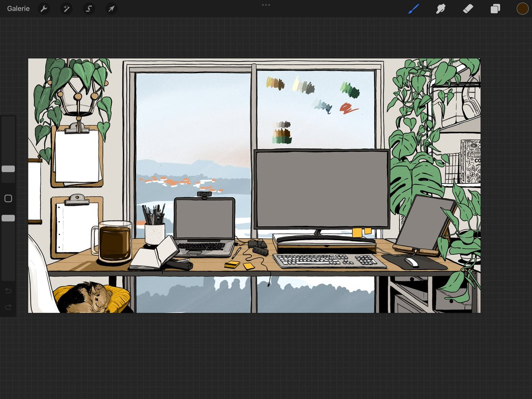The width and height of the screenshot is (532, 399).
Task: Switch to the Smudge tool
Action: [x=440, y=8]
